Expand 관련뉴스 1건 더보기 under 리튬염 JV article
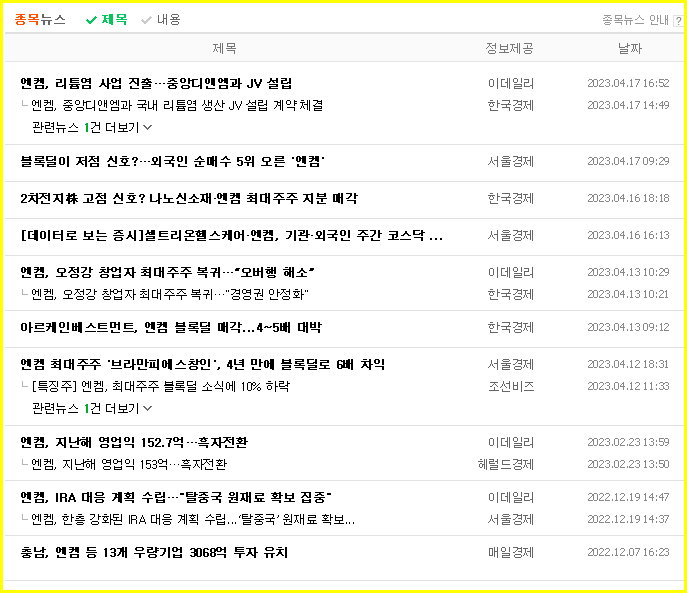 point(92,128)
